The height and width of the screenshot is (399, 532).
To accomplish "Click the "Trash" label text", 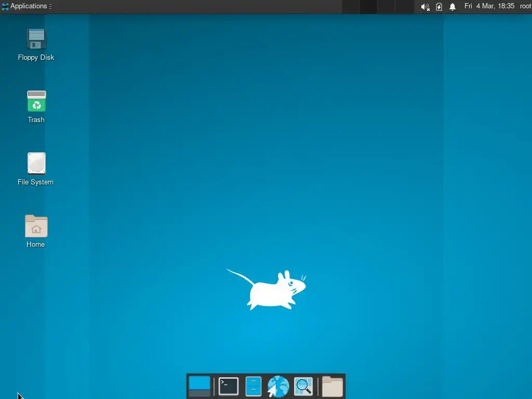I will click(36, 120).
